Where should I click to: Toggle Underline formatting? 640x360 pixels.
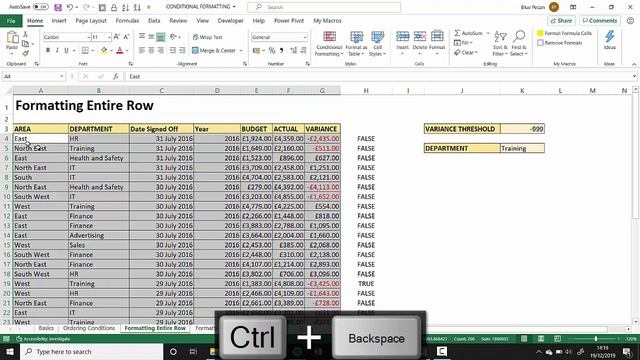pyautogui.click(x=66, y=51)
